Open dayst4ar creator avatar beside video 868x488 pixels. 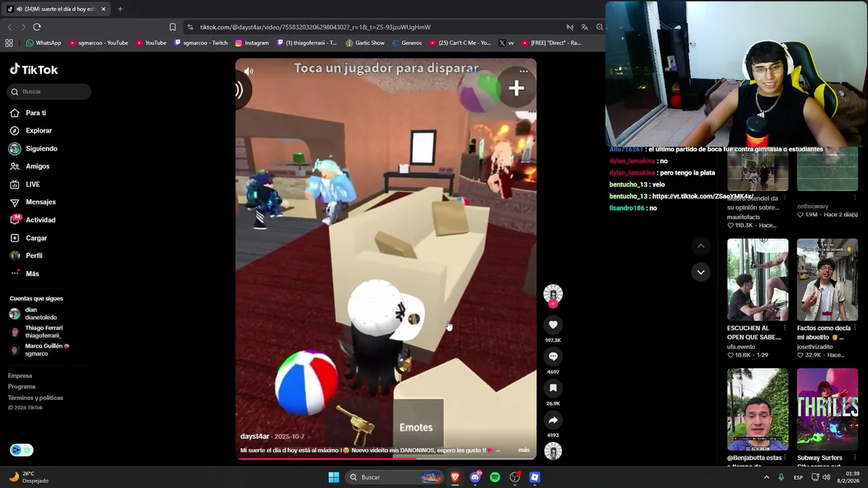tap(553, 294)
